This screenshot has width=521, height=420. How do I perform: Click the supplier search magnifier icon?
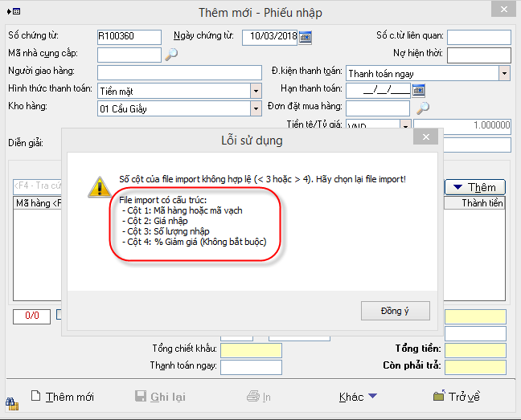pyautogui.click(x=170, y=55)
